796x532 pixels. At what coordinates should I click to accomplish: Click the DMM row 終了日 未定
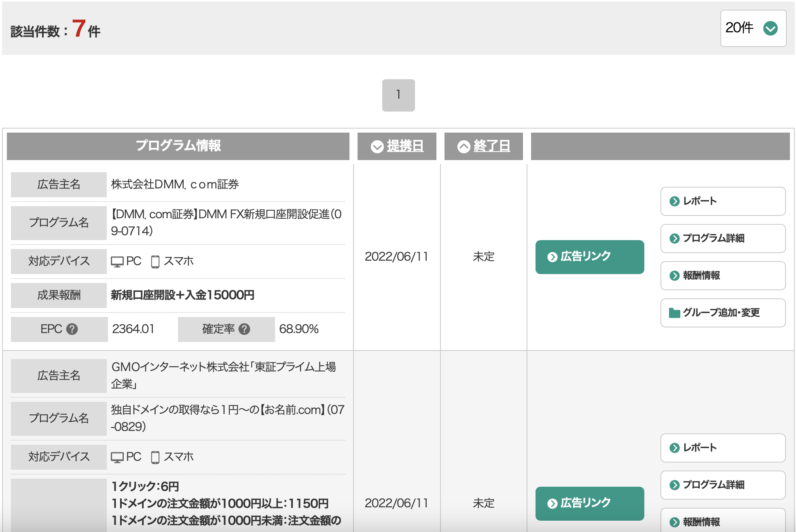484,257
